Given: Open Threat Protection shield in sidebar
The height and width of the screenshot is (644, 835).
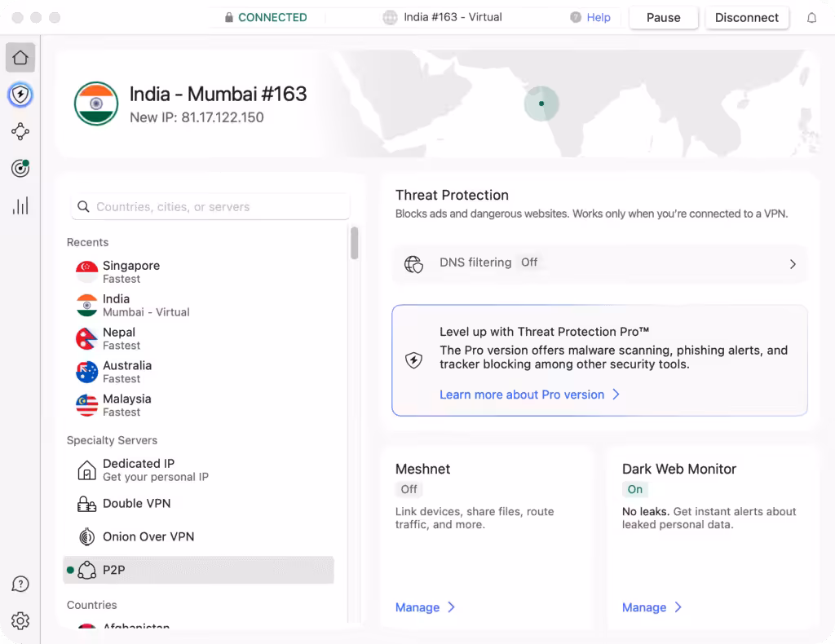Looking at the screenshot, I should click(20, 95).
